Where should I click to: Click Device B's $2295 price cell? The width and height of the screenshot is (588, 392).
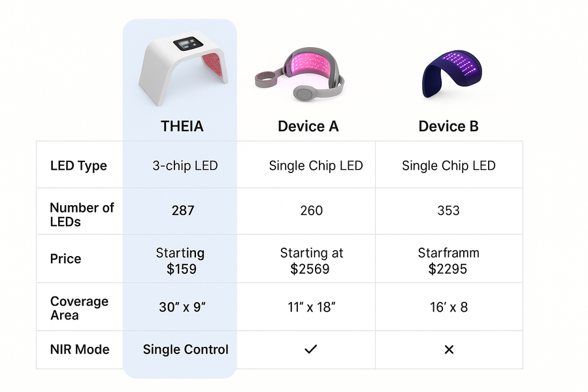[x=448, y=261]
